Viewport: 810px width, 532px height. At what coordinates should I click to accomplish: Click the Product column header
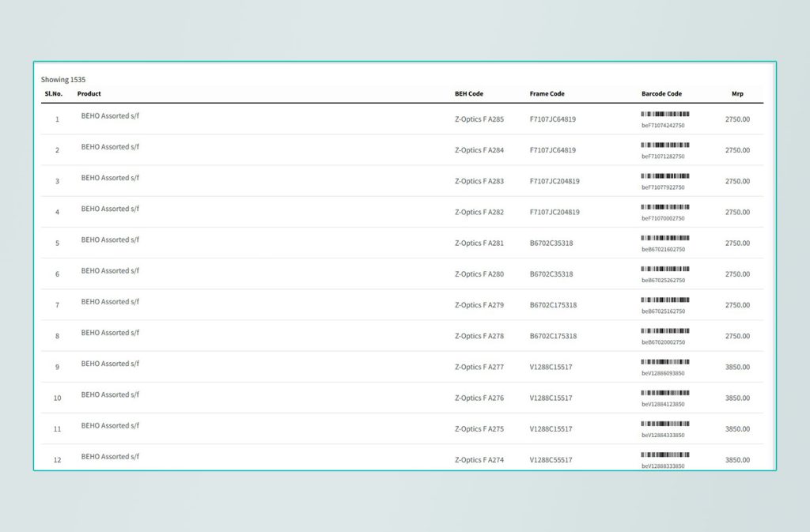pos(89,94)
